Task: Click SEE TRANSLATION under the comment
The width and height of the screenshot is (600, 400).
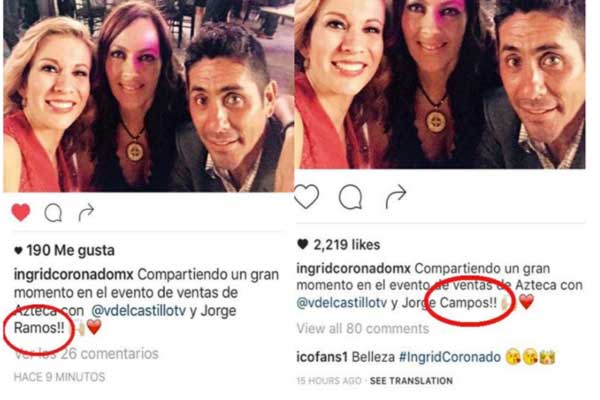Action: (x=411, y=381)
